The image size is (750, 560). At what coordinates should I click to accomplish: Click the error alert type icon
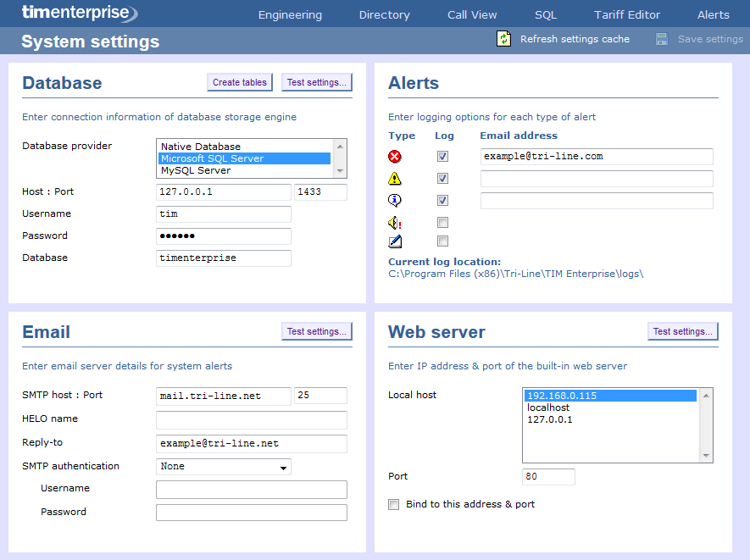[394, 156]
